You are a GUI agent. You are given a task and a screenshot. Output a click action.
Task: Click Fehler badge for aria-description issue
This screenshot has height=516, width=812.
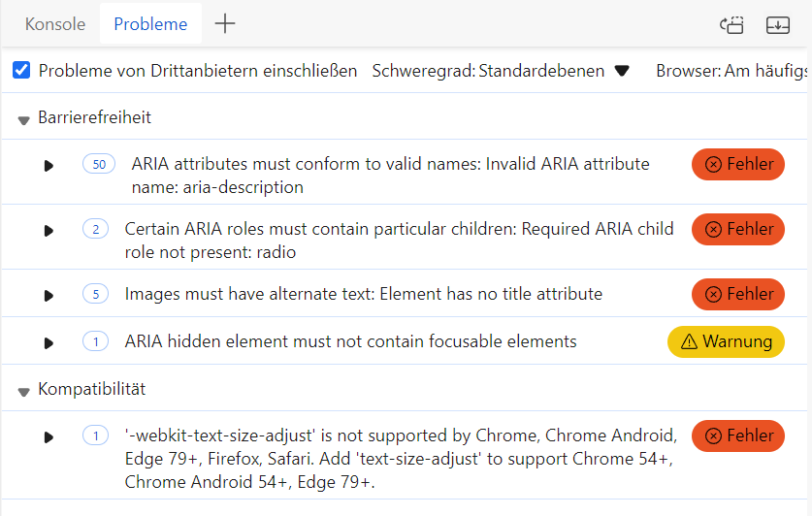click(738, 164)
